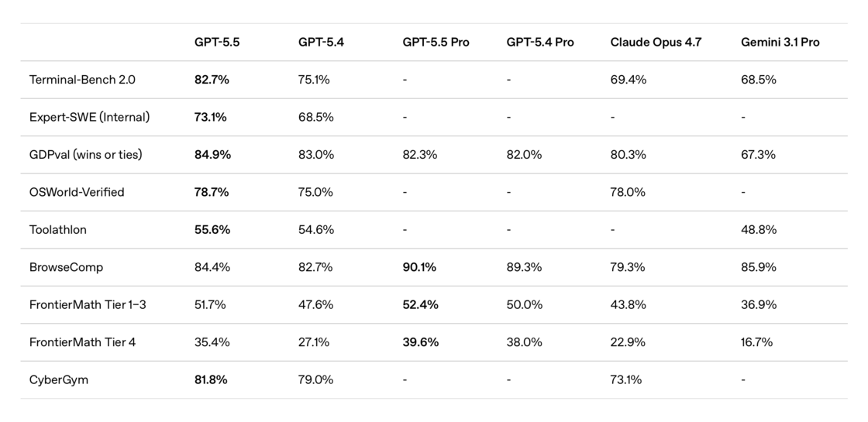Select the BrowseComp row label

pos(66,267)
